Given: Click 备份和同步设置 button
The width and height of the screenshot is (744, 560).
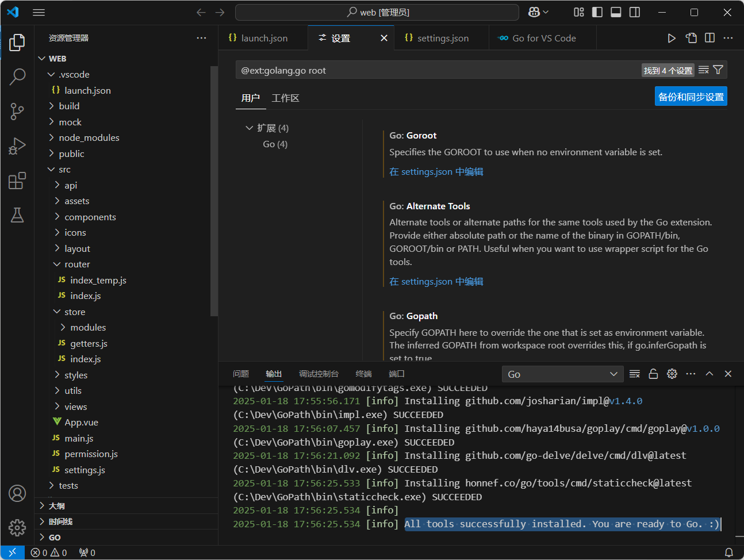Looking at the screenshot, I should pos(691,97).
